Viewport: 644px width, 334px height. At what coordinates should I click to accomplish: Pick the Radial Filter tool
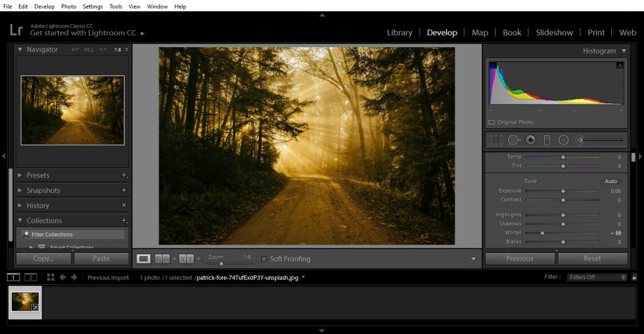click(x=563, y=140)
